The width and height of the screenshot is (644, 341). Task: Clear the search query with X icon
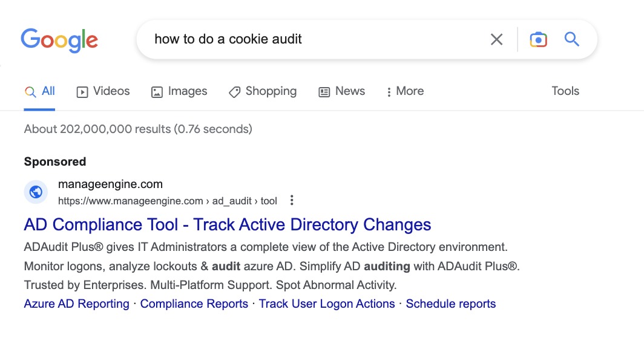[x=496, y=40]
